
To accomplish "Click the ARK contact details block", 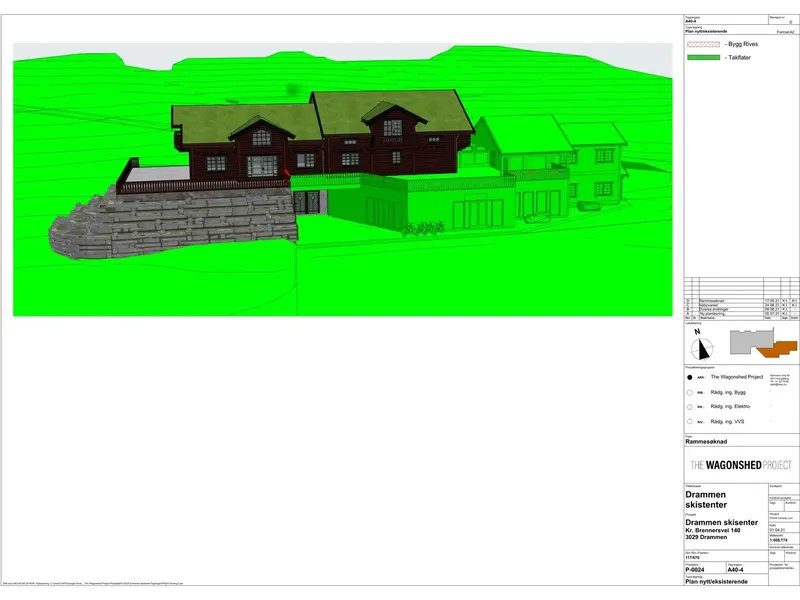I will coord(779,380).
